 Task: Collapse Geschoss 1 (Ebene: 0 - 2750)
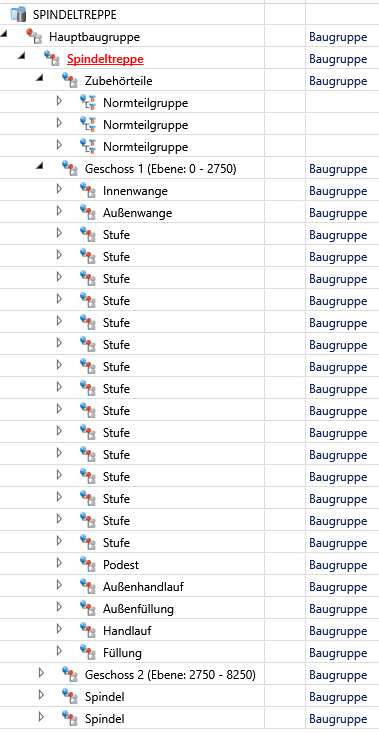tap(40, 166)
